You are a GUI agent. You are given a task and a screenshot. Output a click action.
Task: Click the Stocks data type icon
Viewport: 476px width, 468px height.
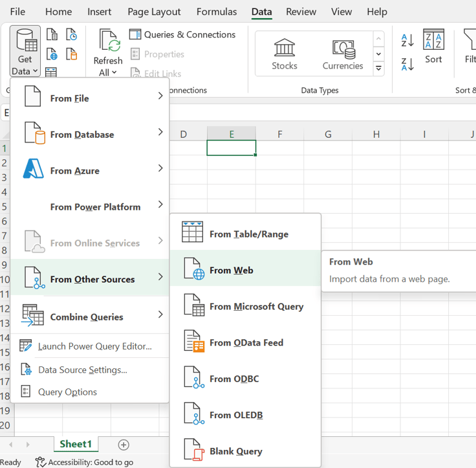pos(284,49)
